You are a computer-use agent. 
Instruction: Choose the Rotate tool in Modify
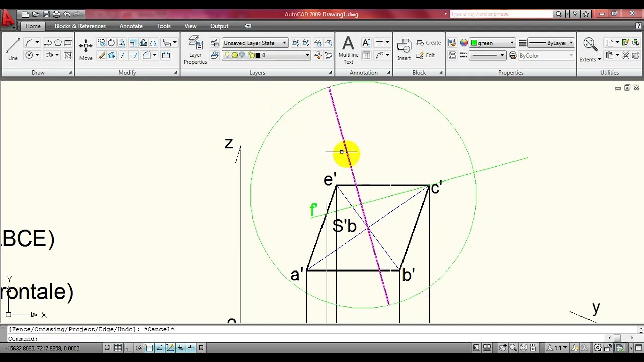click(x=111, y=43)
